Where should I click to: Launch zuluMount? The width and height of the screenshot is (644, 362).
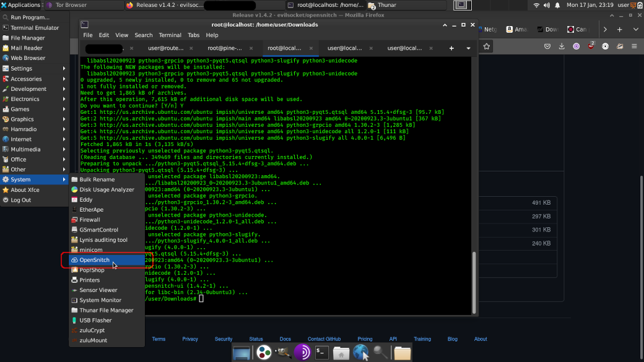pos(107,340)
